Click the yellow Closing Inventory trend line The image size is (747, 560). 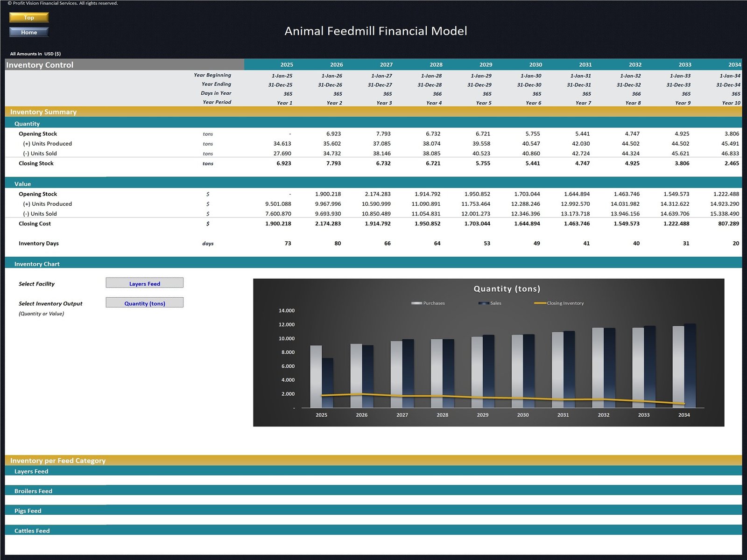(467, 398)
